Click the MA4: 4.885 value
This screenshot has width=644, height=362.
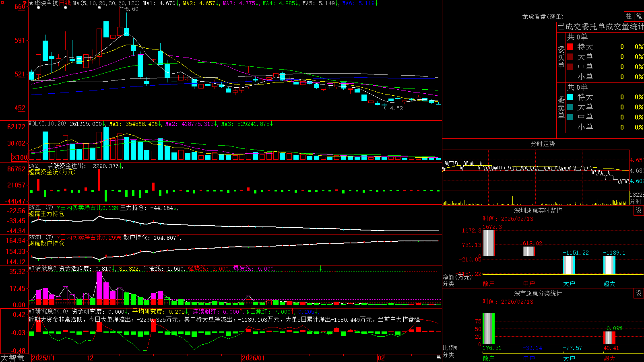coord(279,3)
